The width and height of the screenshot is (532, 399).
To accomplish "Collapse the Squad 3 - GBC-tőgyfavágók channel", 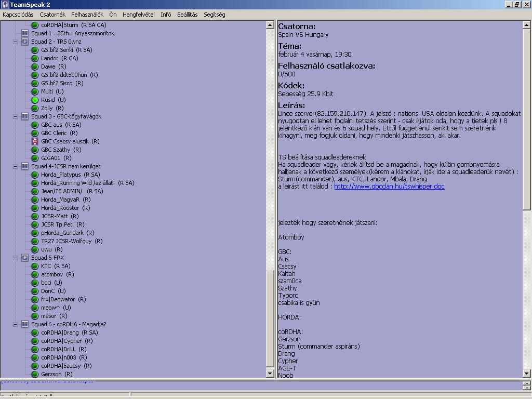I will click(x=16, y=116).
